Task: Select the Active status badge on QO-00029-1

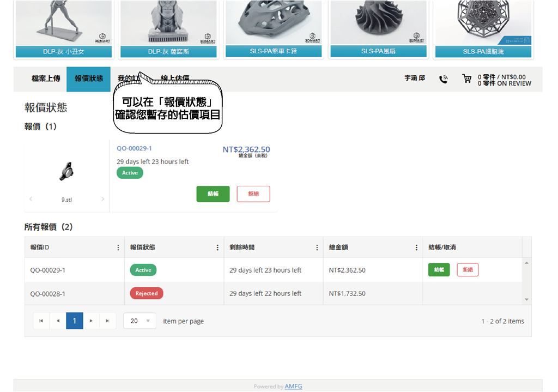Action: point(143,269)
